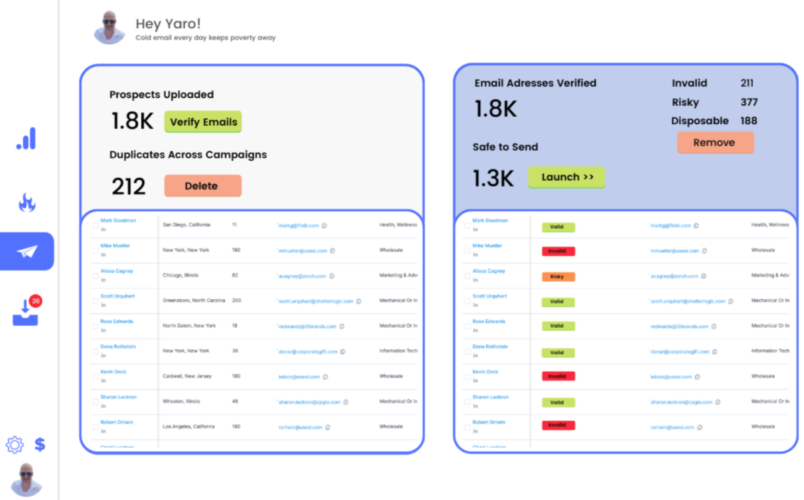804x500 pixels.
Task: Check Dena Rothstein row in verified emails table
Action: click(467, 351)
